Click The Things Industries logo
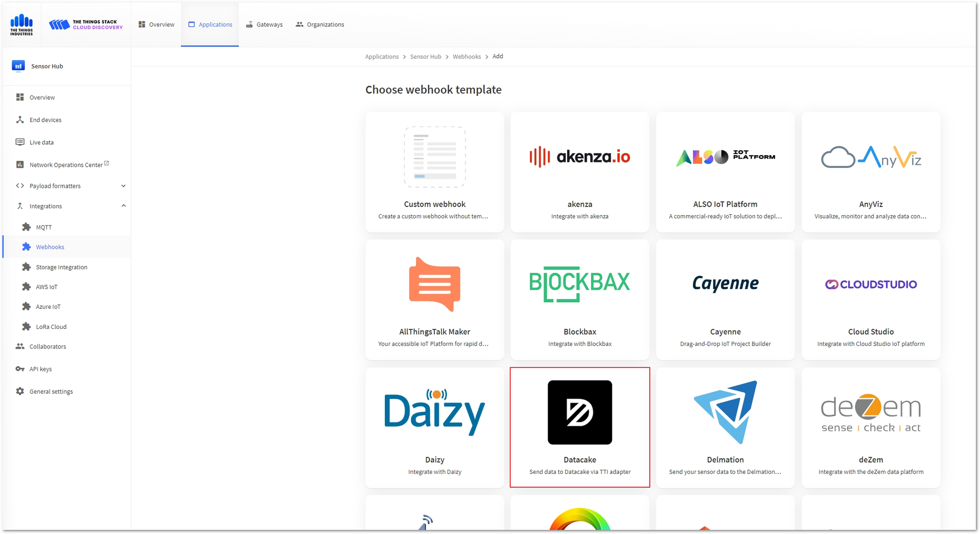This screenshot has width=980, height=534. (x=21, y=24)
